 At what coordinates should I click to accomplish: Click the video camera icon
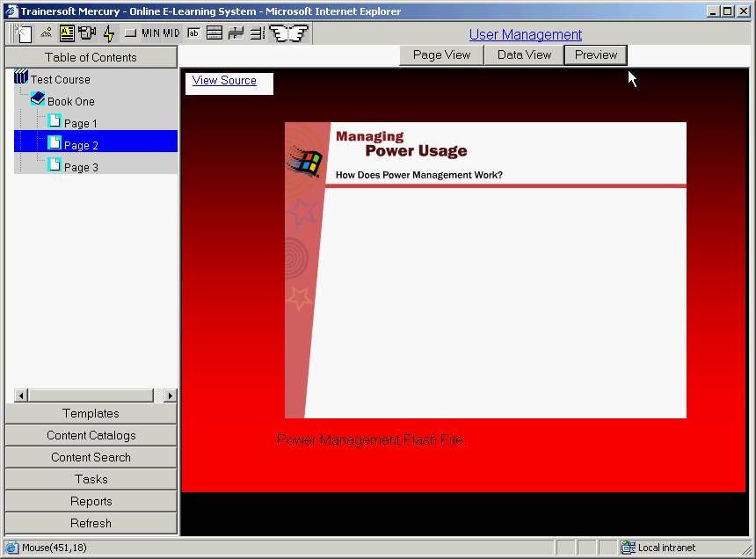(x=87, y=33)
